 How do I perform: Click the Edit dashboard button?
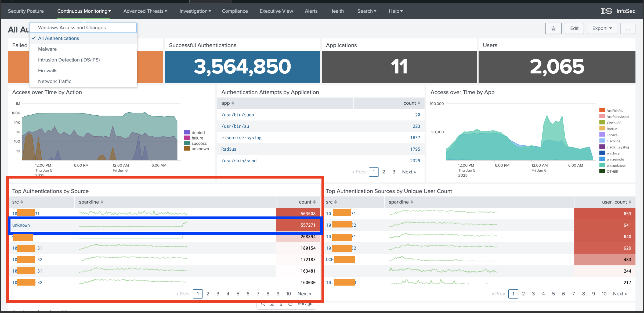[574, 29]
